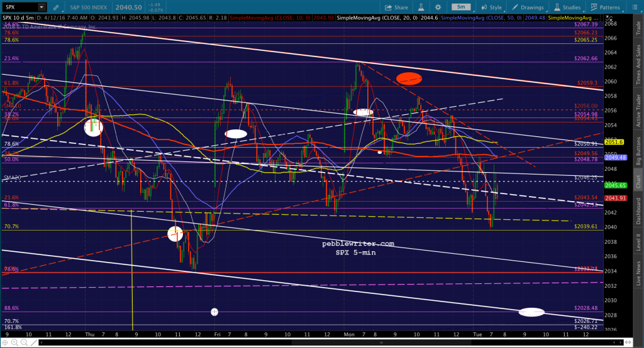Screen dimensions: 644x348
Task: Open the SPX symbol dropdown arrow
Action: pos(42,7)
